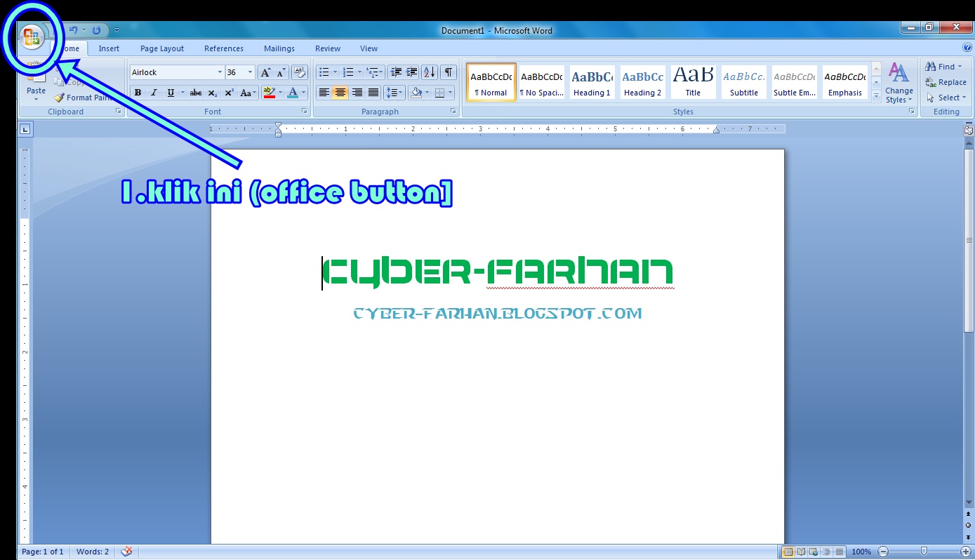Click the text highlight color icon
The image size is (975, 560).
click(268, 93)
